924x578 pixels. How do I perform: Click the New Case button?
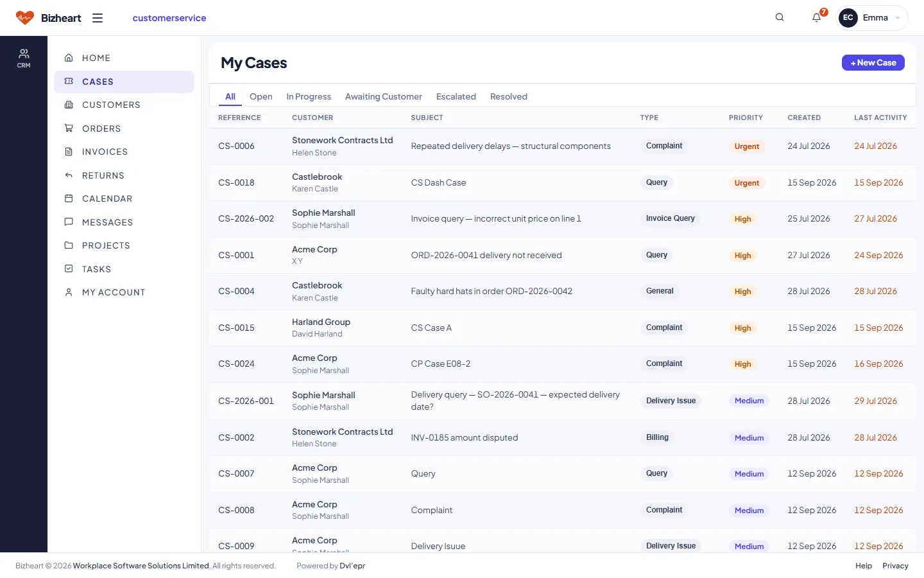pos(873,62)
